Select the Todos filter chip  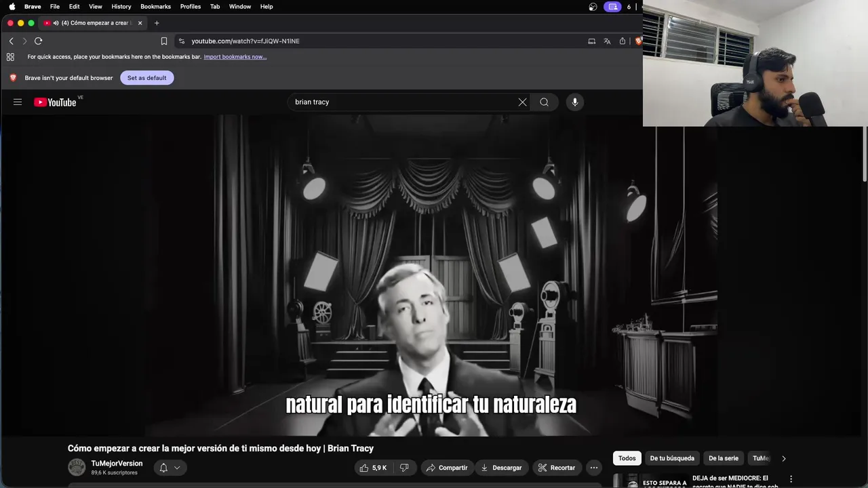point(627,459)
